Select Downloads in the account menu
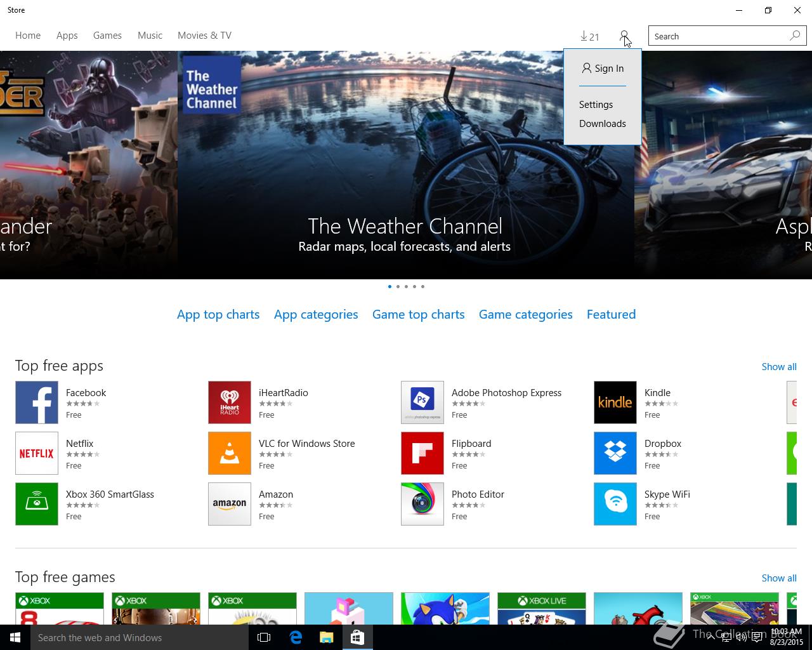The width and height of the screenshot is (812, 650). click(603, 124)
